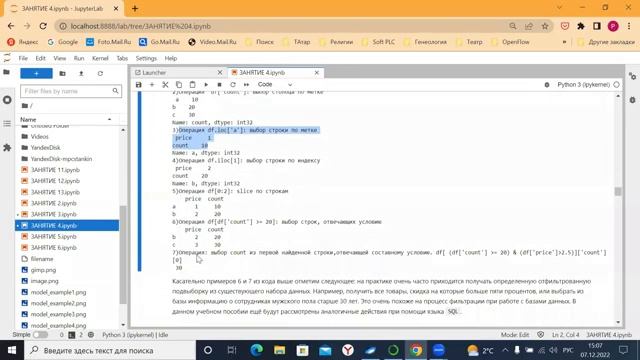Click Ln 2, Col 4 in status bar
This screenshot has height=360, width=640.
pyautogui.click(x=565, y=335)
